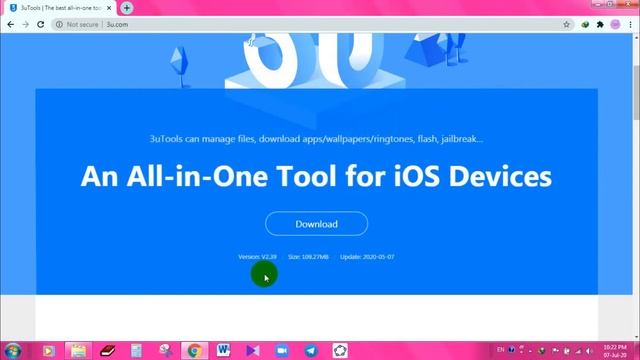Open the Action Center flag icon
This screenshot has width=640, height=360.
pos(555,350)
